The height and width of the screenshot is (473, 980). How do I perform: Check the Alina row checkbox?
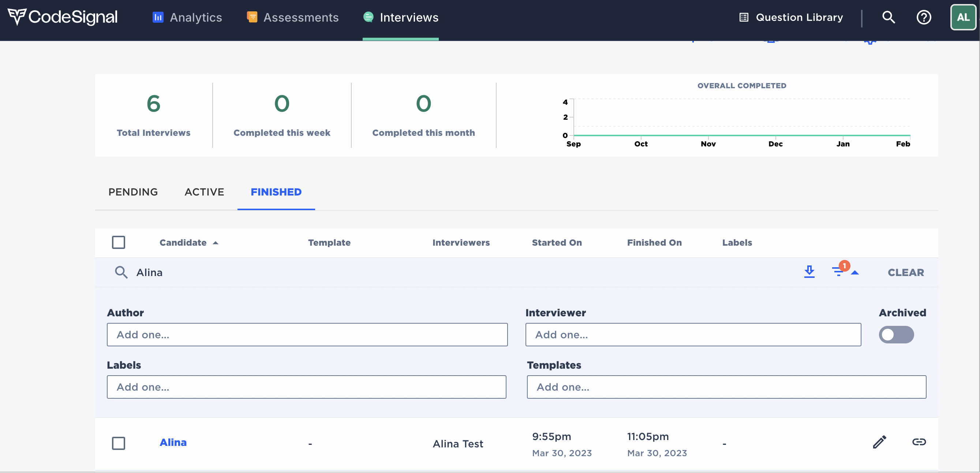tap(119, 443)
